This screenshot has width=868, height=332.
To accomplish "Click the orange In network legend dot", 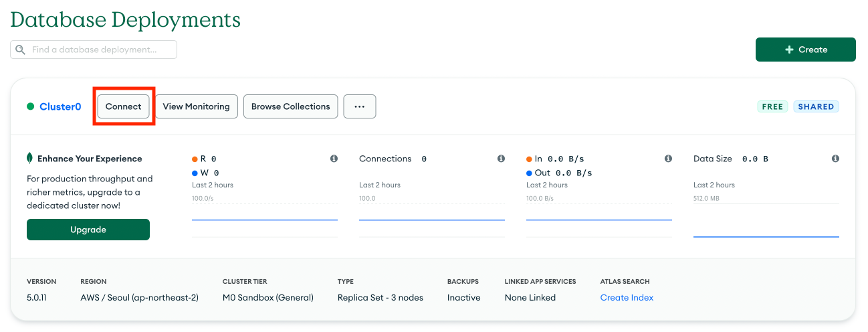I will (x=529, y=159).
